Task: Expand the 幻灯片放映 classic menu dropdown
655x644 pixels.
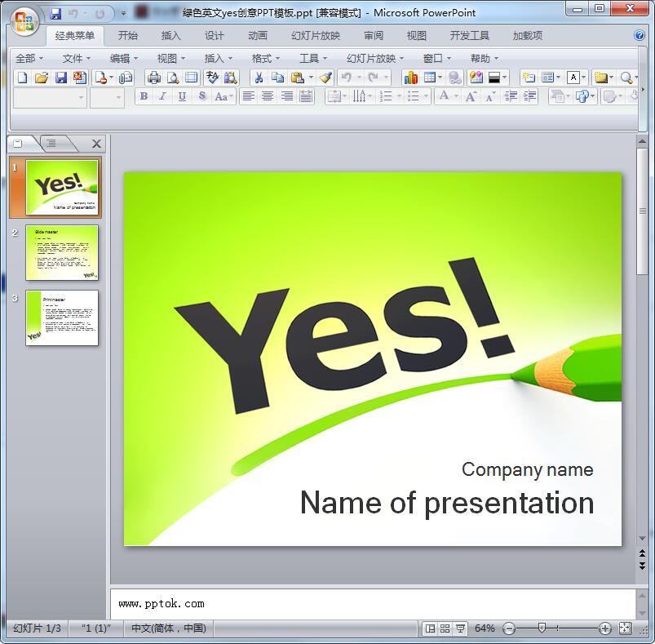Action: [x=375, y=59]
